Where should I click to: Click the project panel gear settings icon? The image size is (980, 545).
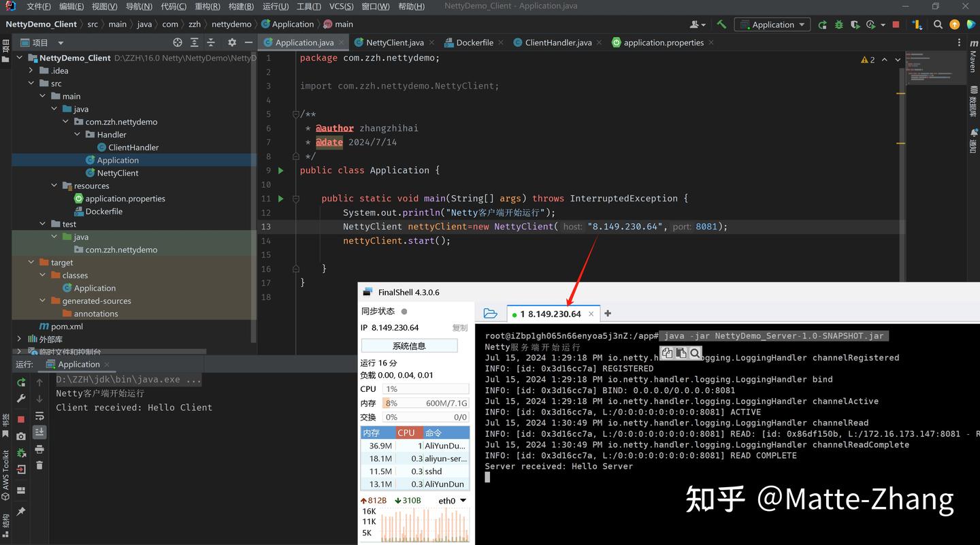(232, 42)
